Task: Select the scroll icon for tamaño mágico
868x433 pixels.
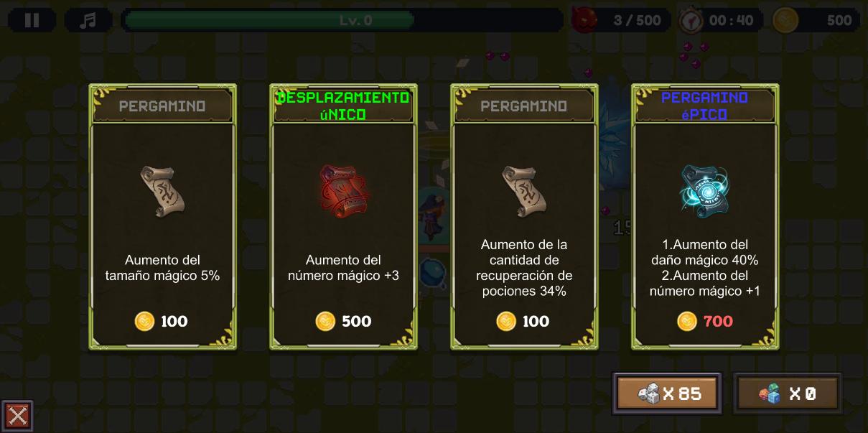Action: tap(162, 191)
